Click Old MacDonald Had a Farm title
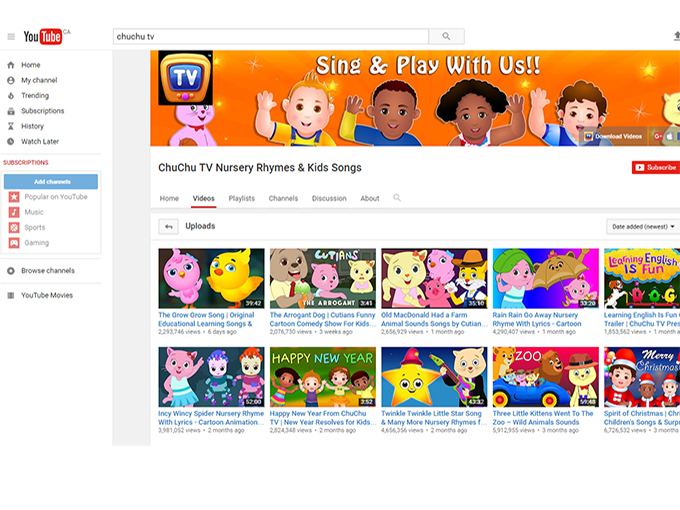The image size is (680, 510). pos(434,320)
